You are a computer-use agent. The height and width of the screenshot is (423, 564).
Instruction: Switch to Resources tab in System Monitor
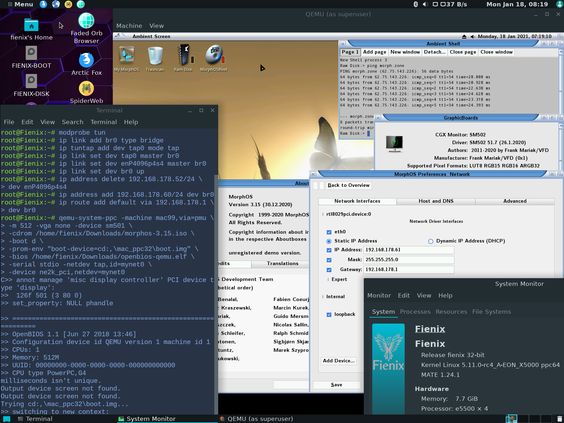click(451, 311)
